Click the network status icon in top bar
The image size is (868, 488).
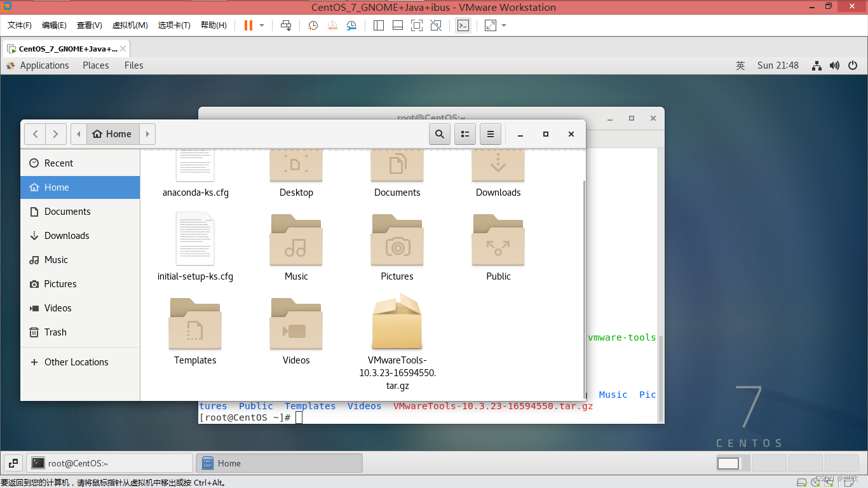coord(817,65)
